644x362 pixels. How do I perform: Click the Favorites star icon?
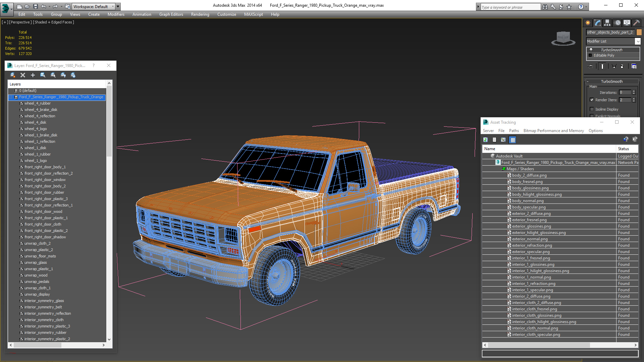click(569, 7)
